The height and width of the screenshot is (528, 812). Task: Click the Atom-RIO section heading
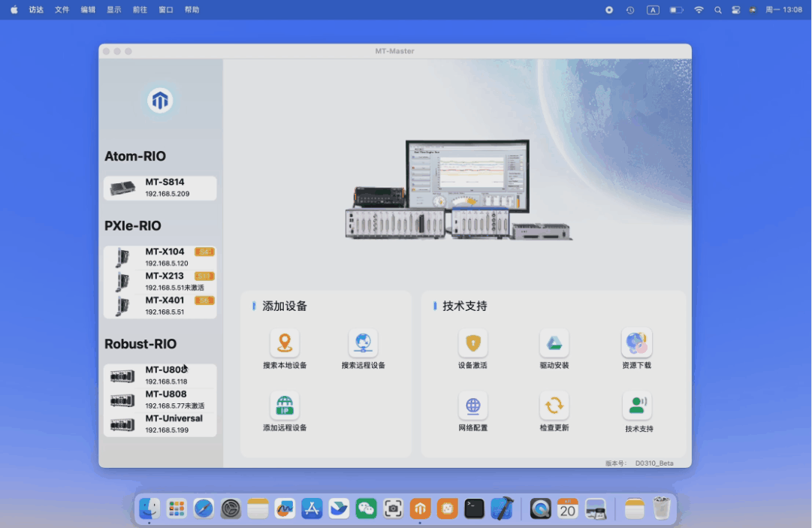(x=135, y=156)
